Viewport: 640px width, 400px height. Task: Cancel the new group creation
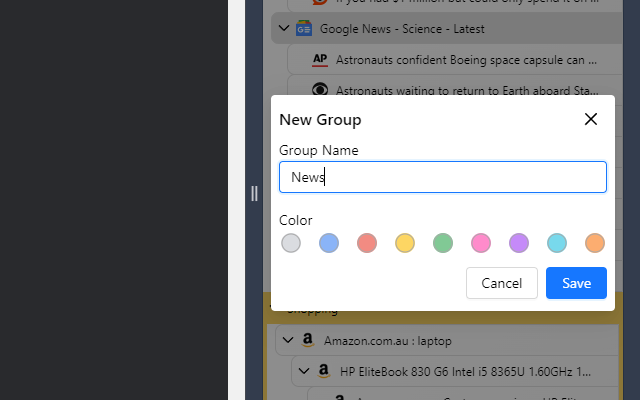pos(502,283)
